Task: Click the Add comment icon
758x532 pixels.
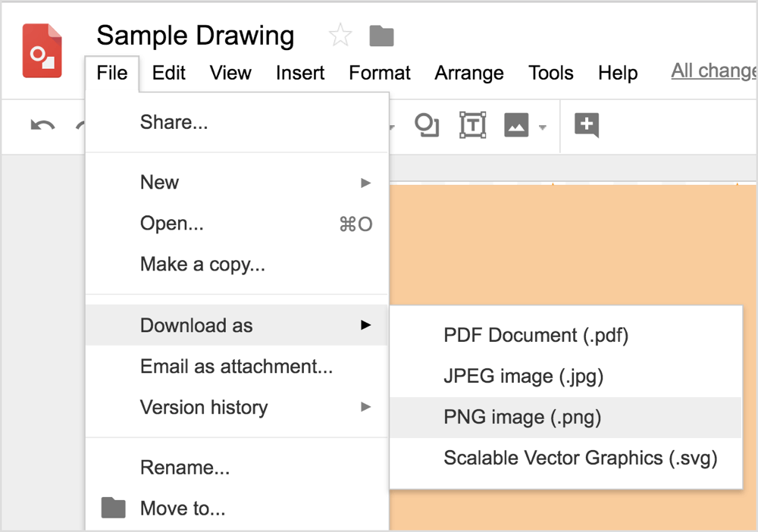Action: pos(587,125)
